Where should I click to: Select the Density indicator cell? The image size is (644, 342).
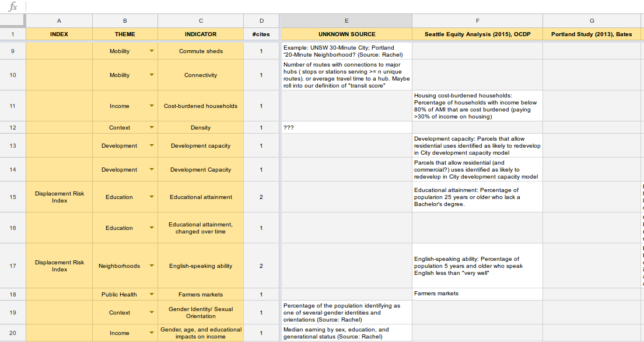point(201,127)
